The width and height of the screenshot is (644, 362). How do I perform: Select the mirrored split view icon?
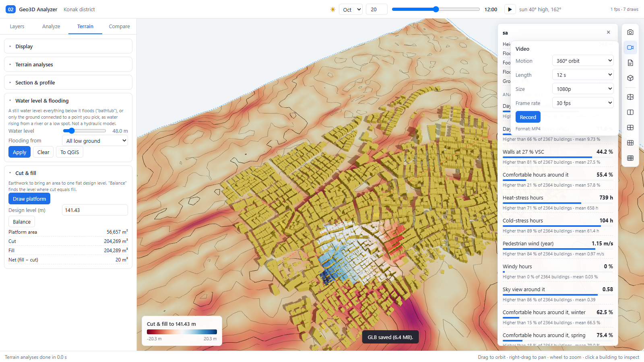630,97
